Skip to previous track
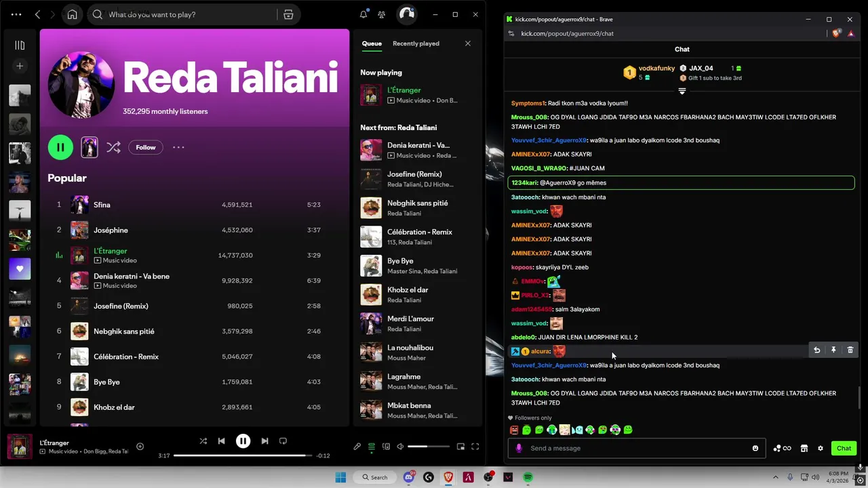Viewport: 868px width, 488px height. (x=221, y=441)
